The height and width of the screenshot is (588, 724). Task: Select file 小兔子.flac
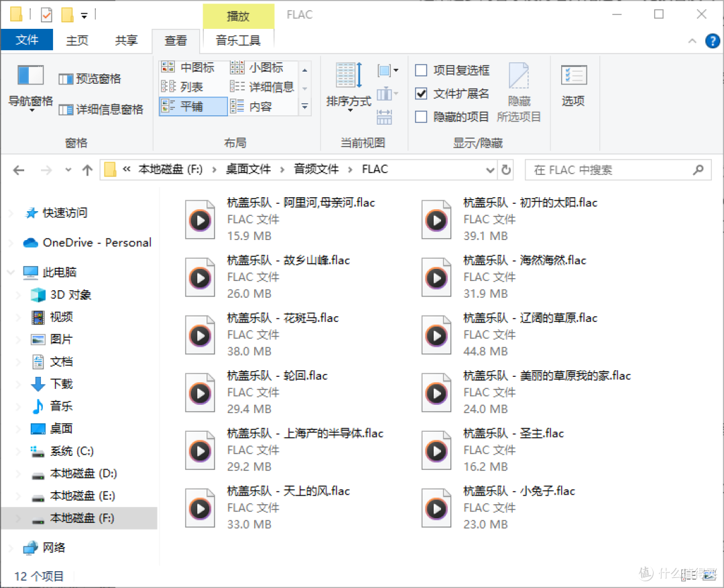[x=498, y=508]
